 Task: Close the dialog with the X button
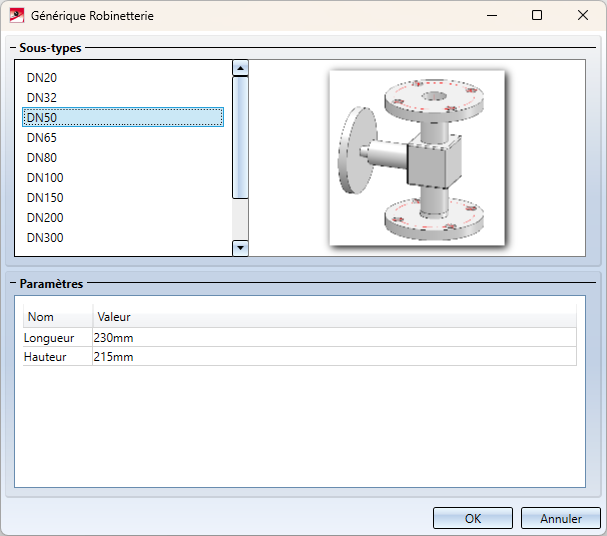pyautogui.click(x=583, y=16)
